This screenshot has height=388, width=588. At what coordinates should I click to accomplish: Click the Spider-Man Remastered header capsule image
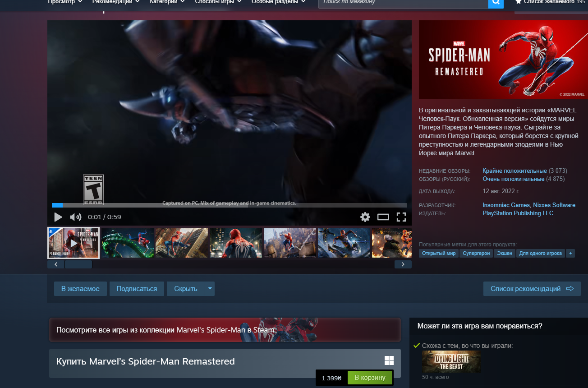[503, 60]
